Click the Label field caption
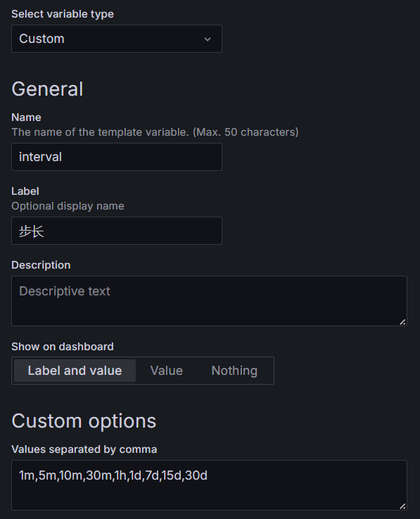This screenshot has width=420, height=519. coord(25,191)
